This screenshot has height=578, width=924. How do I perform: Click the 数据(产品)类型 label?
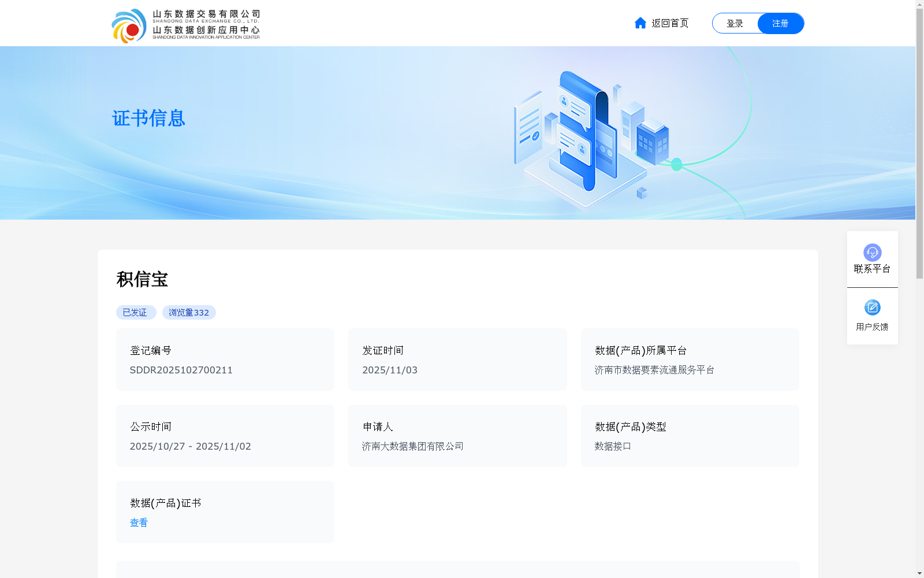tap(630, 427)
